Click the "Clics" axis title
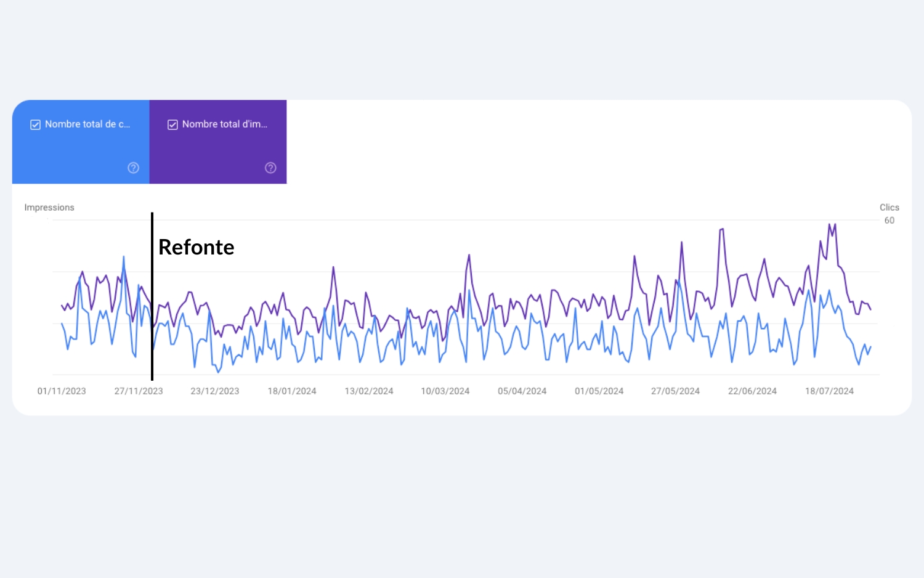 click(889, 208)
